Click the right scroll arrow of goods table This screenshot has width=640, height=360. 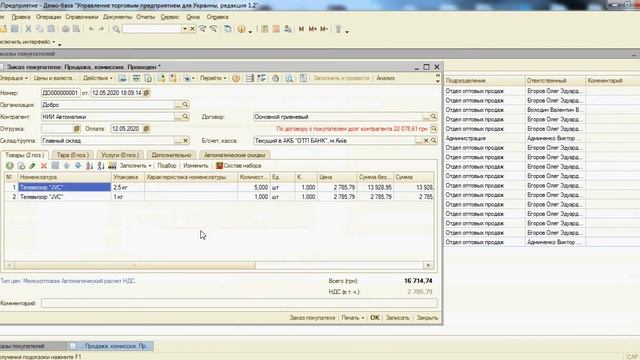click(428, 265)
